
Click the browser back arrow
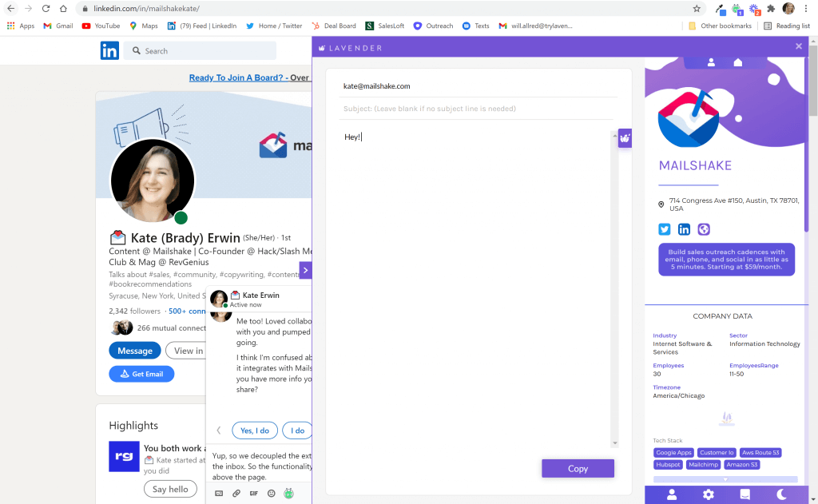click(x=11, y=8)
